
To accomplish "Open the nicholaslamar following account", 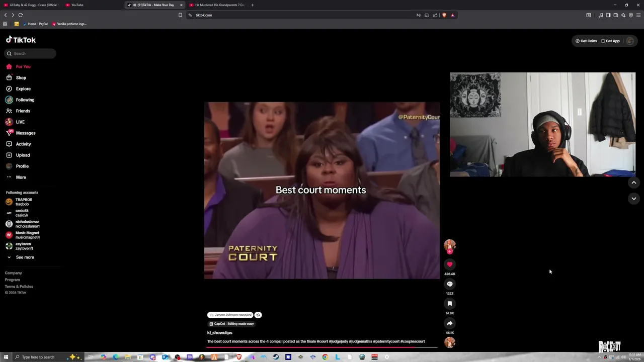I will point(23,224).
